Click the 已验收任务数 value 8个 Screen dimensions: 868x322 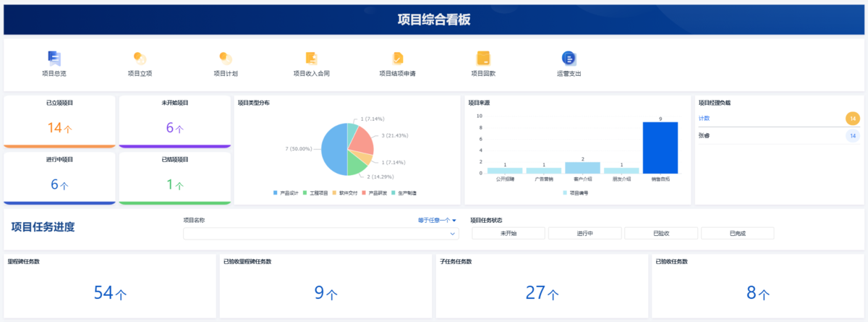(757, 293)
